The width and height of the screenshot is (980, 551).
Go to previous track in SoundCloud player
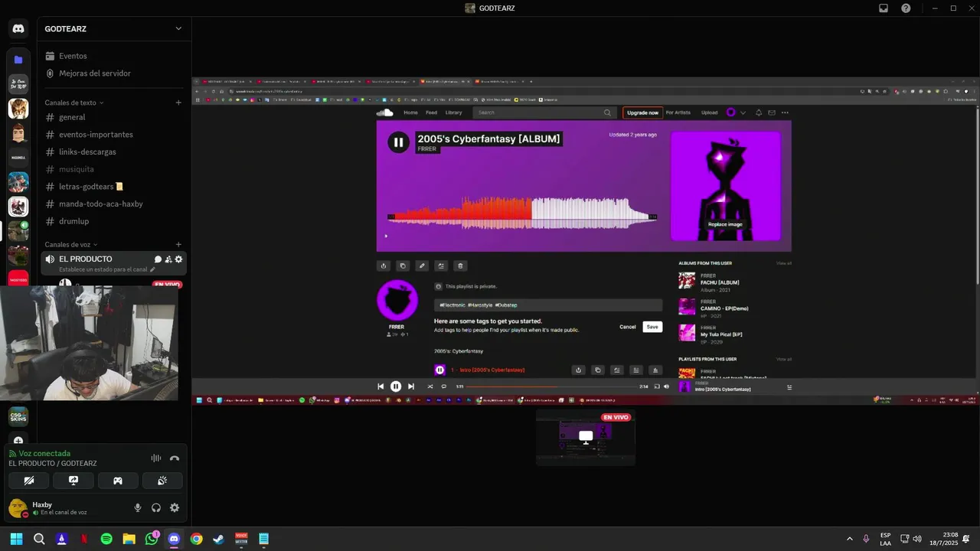pyautogui.click(x=381, y=386)
